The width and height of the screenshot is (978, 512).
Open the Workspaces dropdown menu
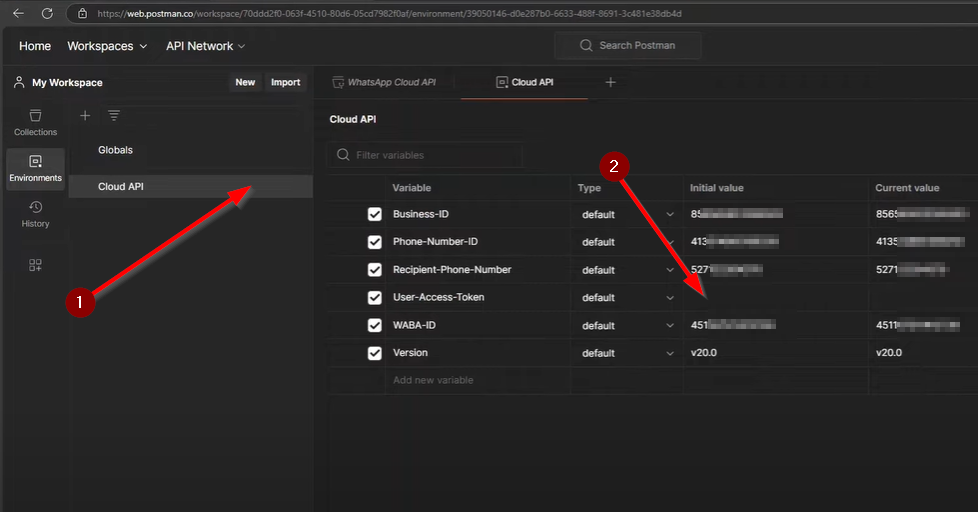click(x=107, y=46)
